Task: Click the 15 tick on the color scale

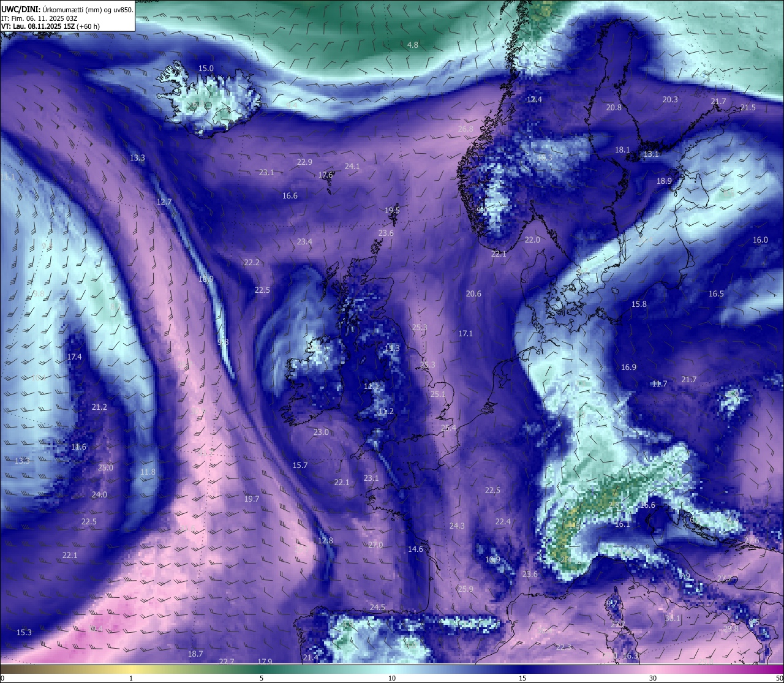Action: [x=522, y=678]
